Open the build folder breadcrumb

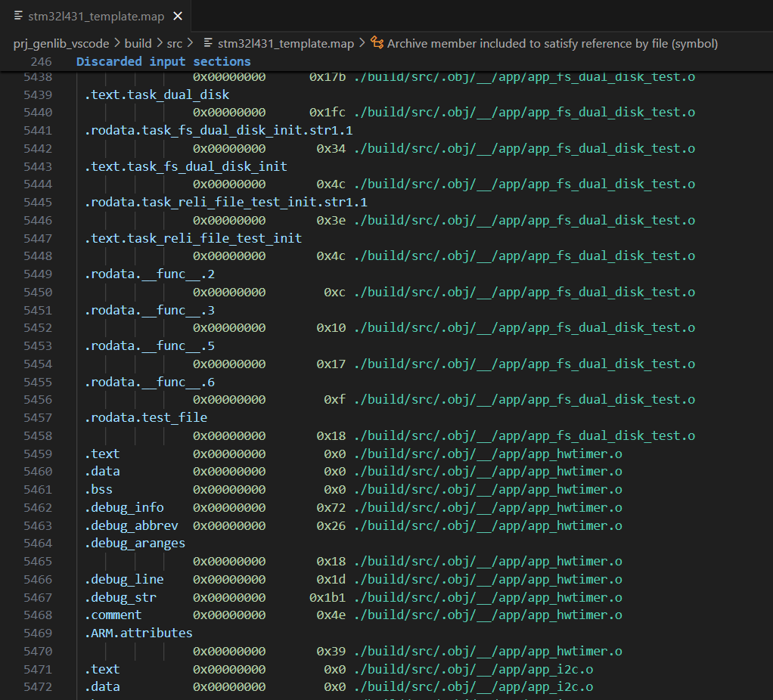pos(138,44)
